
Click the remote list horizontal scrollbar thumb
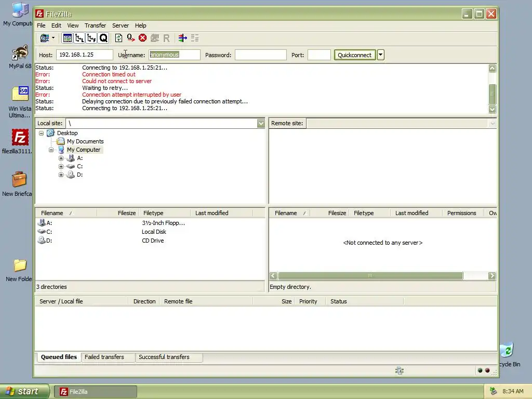[370, 275]
